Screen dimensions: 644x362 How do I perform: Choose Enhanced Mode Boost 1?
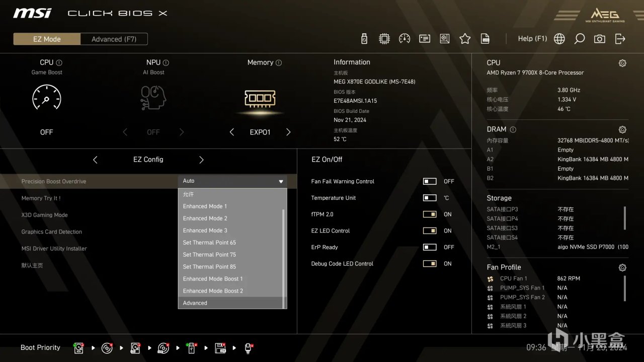[x=230, y=278]
